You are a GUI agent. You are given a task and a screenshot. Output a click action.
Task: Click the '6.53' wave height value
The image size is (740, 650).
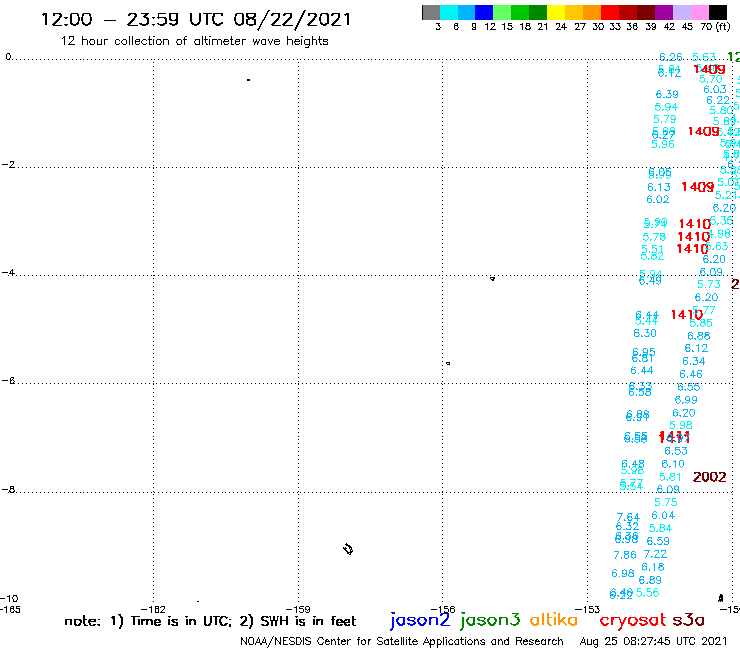(x=676, y=451)
